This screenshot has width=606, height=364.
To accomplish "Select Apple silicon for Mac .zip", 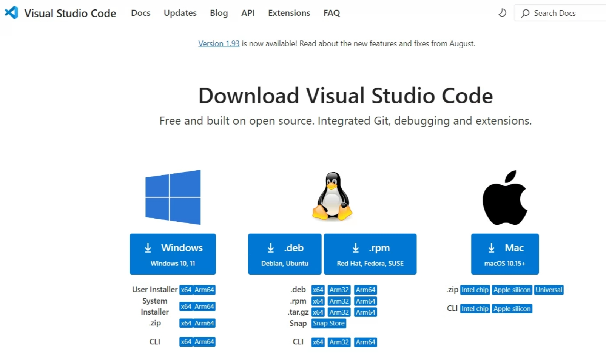I will click(512, 290).
